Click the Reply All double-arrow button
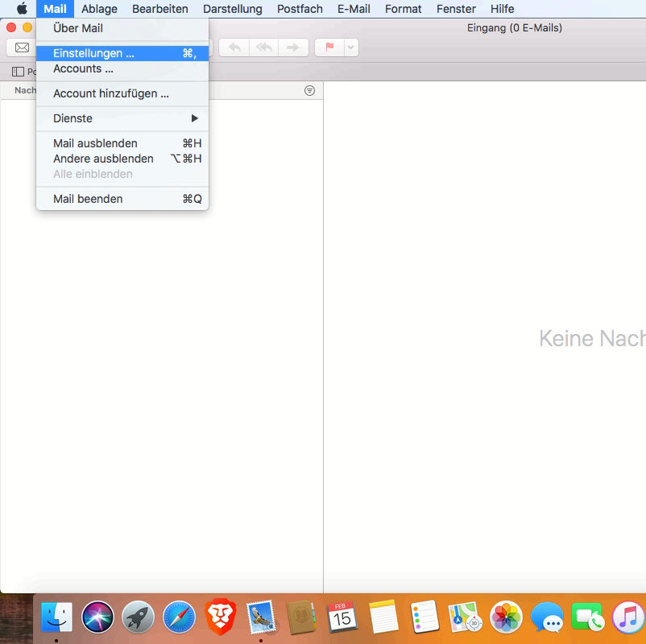The width and height of the screenshot is (646, 644). point(263,47)
